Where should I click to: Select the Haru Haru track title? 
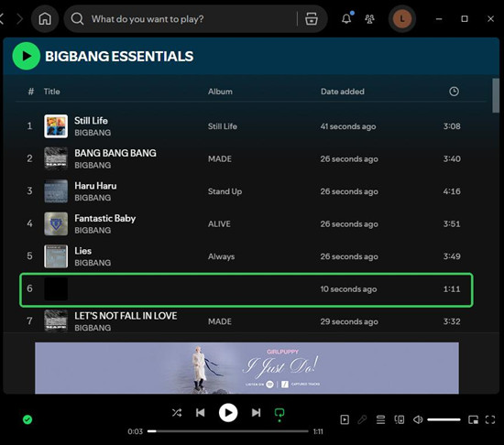point(95,186)
